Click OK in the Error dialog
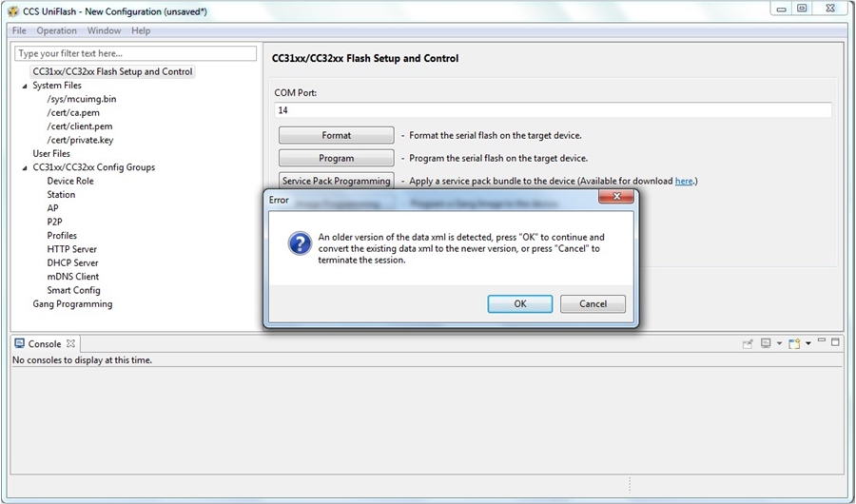 coord(519,304)
